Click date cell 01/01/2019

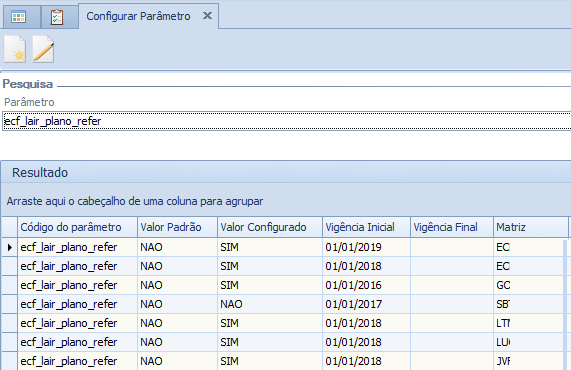pyautogui.click(x=366, y=247)
